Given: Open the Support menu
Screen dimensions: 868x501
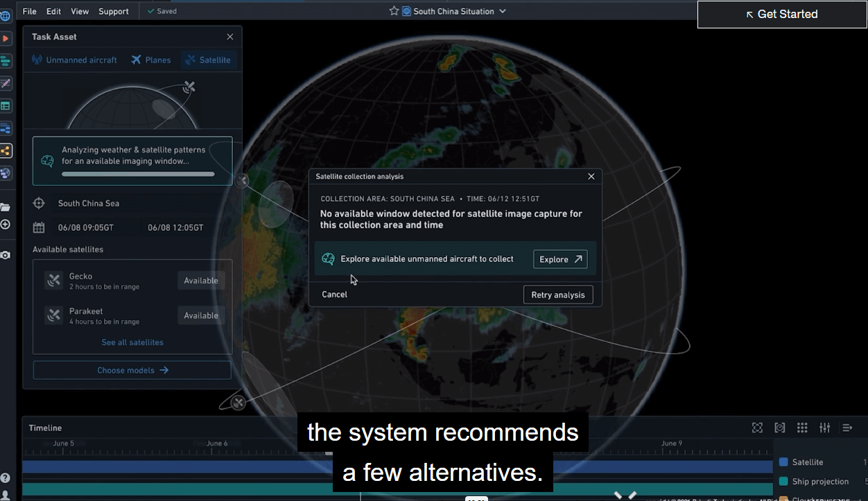Looking at the screenshot, I should [x=114, y=11].
